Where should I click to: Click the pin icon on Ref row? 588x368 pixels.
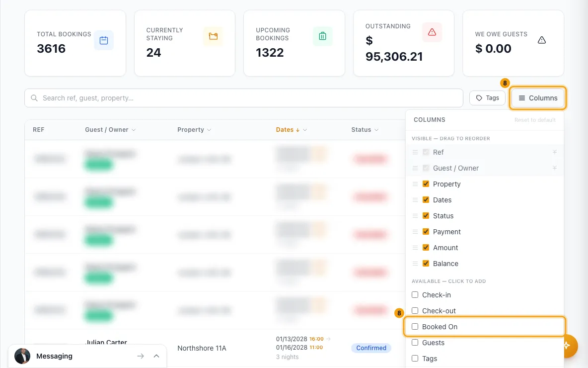(x=555, y=152)
